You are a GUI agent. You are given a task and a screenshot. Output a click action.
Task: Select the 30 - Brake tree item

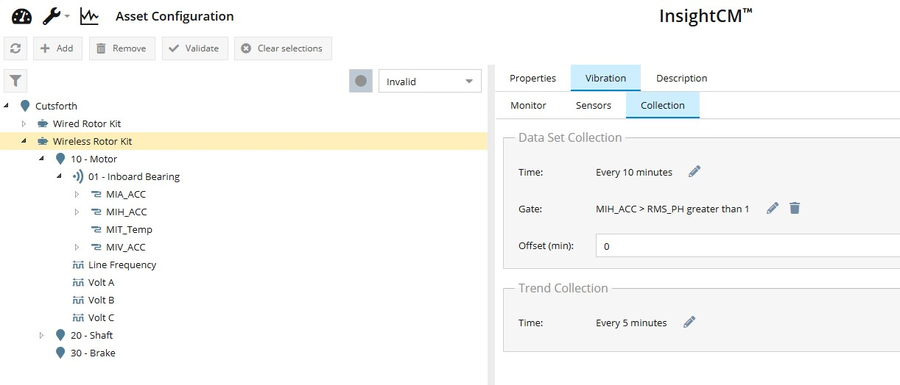93,353
